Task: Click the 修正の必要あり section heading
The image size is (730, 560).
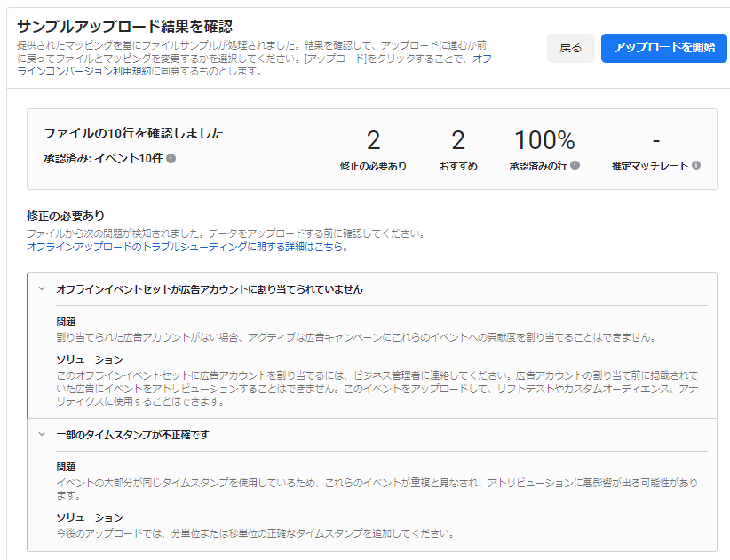Action: pyautogui.click(x=66, y=216)
